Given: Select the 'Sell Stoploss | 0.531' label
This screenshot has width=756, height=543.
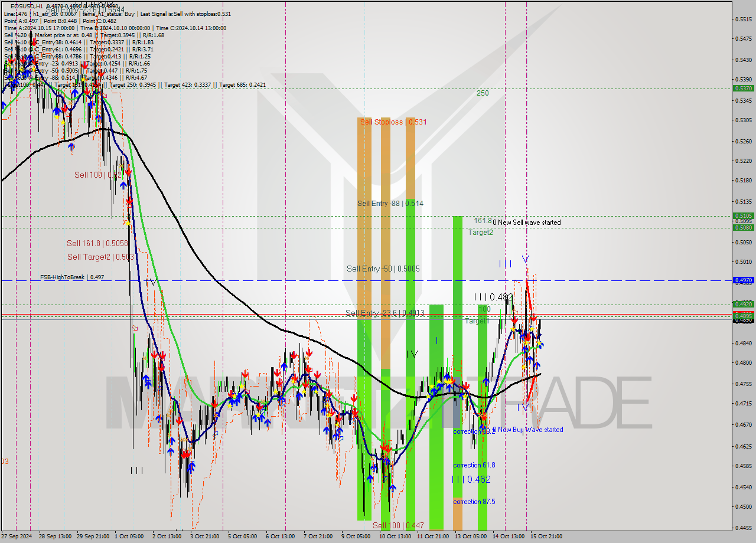Looking at the screenshot, I should pos(393,122).
